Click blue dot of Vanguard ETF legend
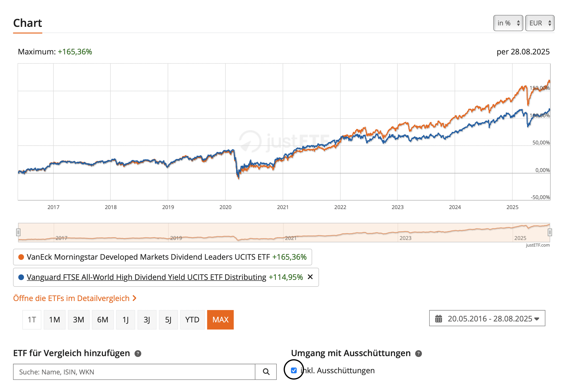The image size is (581, 392). coord(21,277)
